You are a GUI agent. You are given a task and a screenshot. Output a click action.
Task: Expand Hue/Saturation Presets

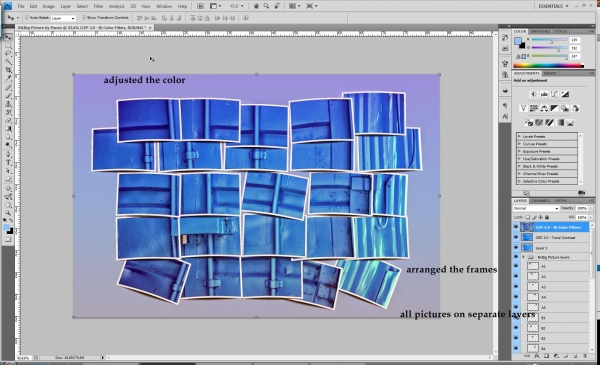(x=519, y=159)
